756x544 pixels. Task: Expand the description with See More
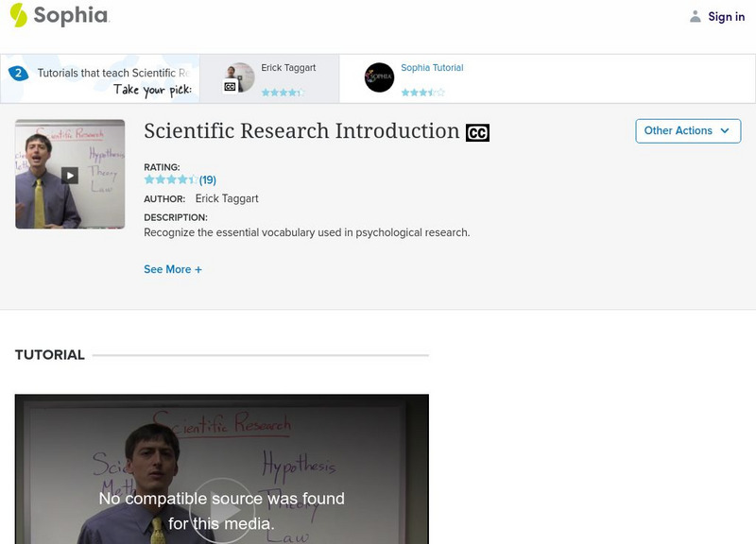click(173, 269)
